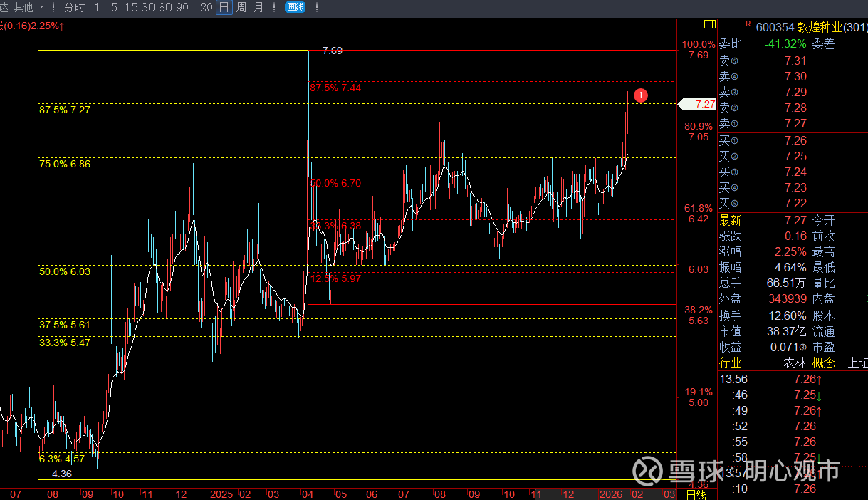Select the 120-minute period
The height and width of the screenshot is (500, 868).
tap(203, 7)
